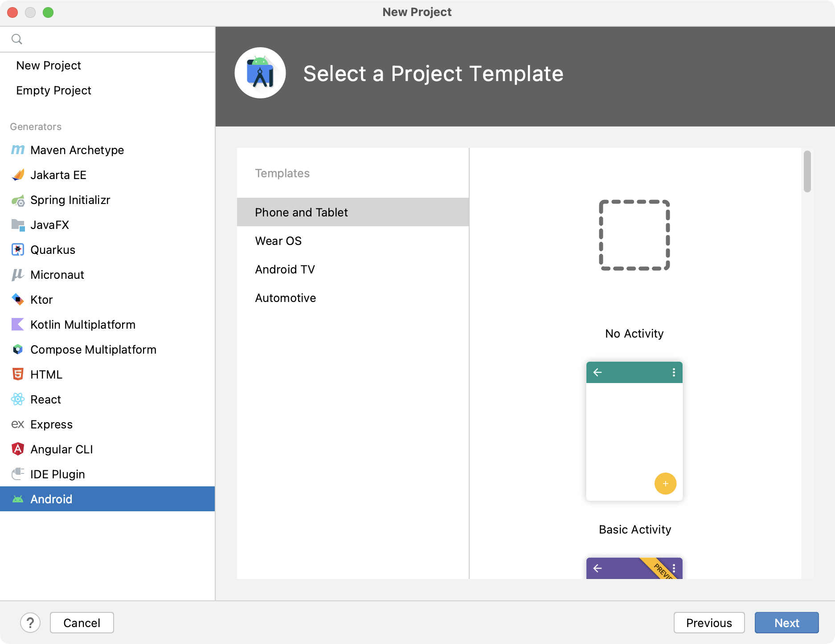Select the Kotlin Multiplatform label
The image size is (835, 644).
point(83,325)
